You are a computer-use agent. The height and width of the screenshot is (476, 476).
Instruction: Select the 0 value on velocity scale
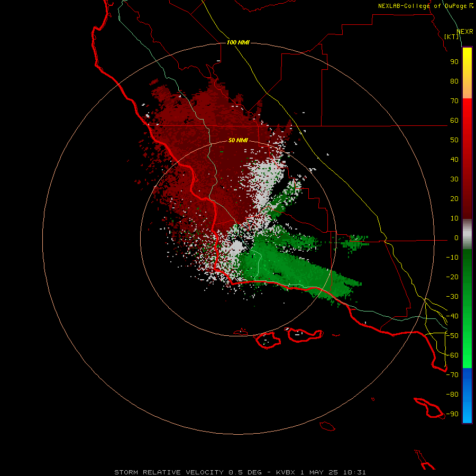[x=456, y=237]
